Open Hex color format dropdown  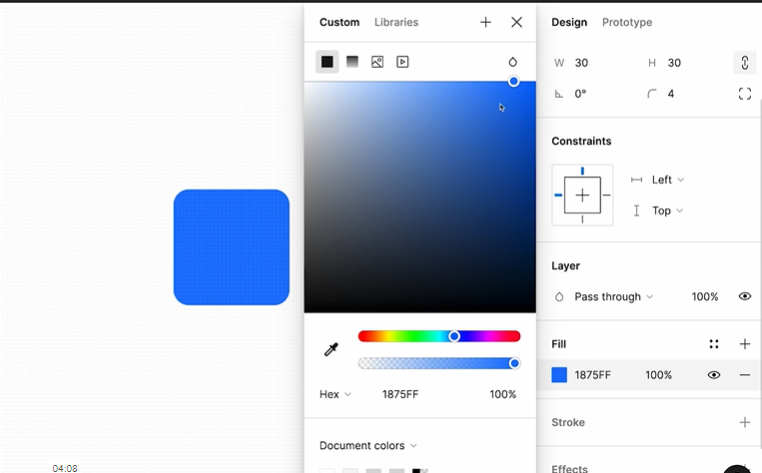point(335,394)
